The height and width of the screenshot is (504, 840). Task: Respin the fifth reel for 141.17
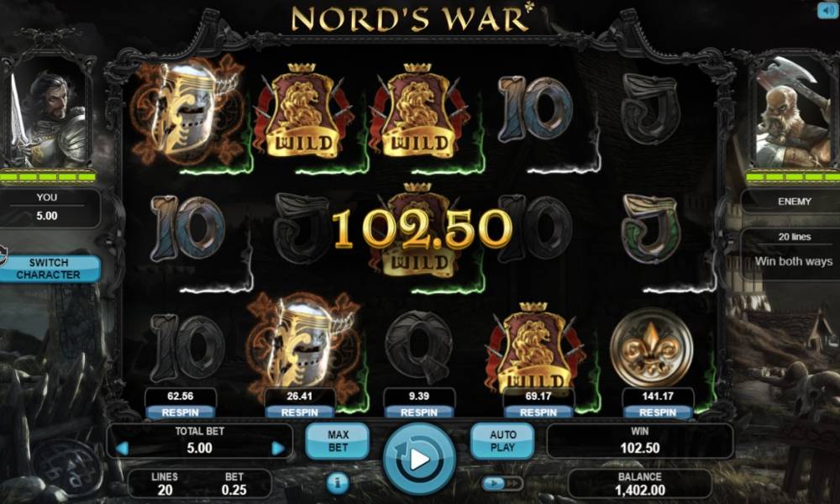(658, 412)
